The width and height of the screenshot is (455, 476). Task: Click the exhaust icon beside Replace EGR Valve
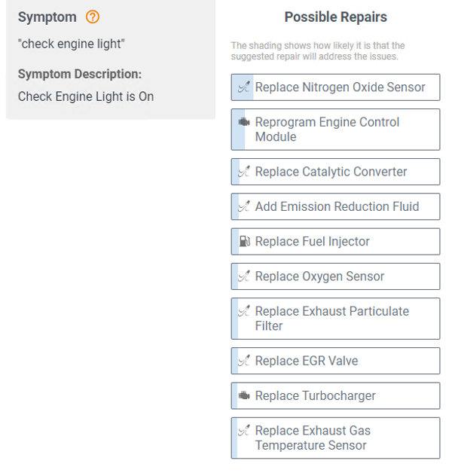click(244, 361)
